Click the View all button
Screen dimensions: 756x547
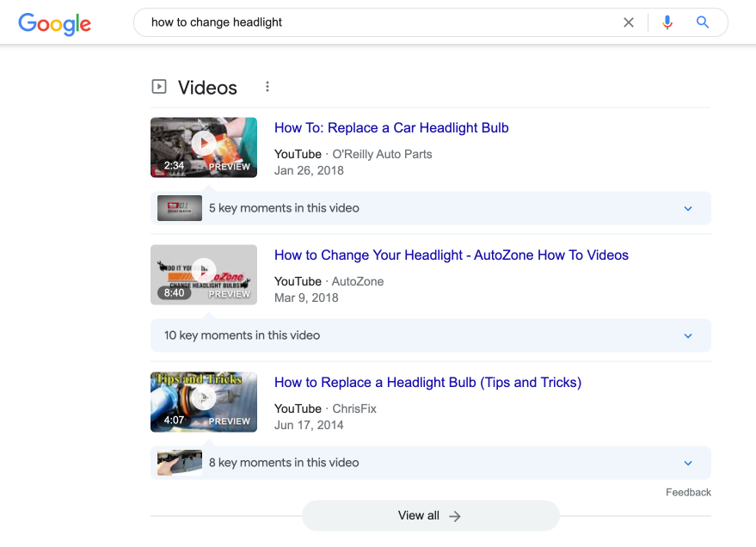tap(430, 516)
